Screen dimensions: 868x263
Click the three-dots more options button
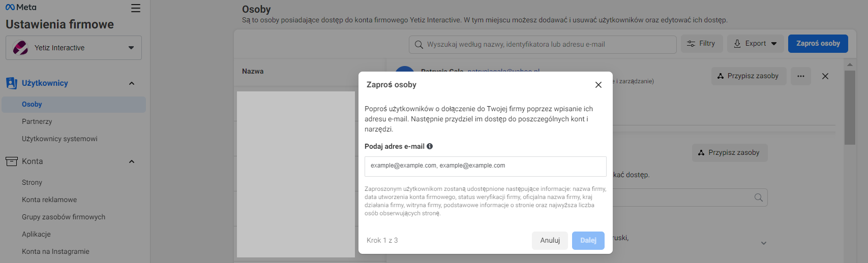[x=800, y=76]
